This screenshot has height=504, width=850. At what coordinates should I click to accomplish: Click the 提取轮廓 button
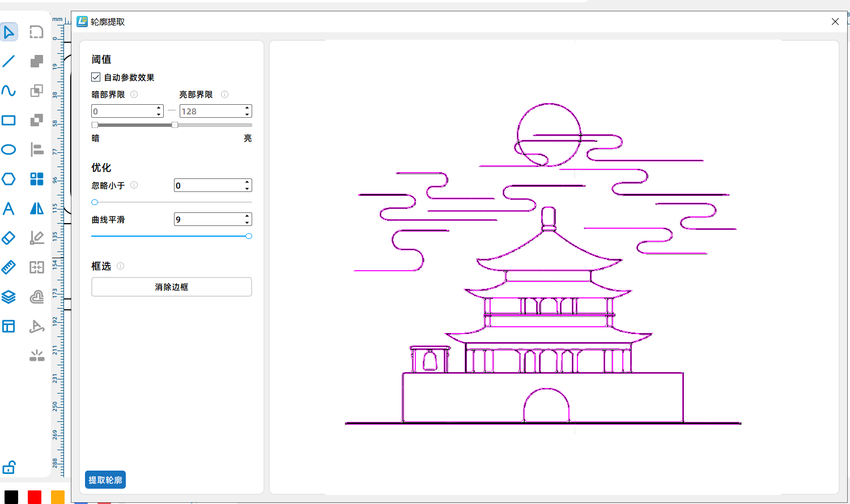[x=105, y=480]
